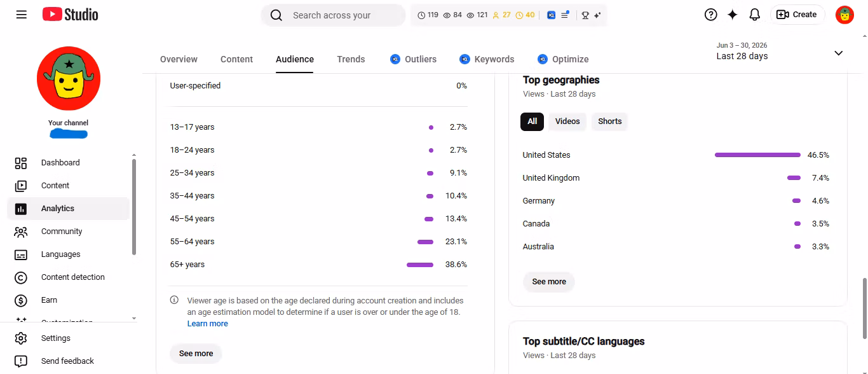Switch to the Trends tab
The width and height of the screenshot is (868, 374).
click(x=351, y=59)
